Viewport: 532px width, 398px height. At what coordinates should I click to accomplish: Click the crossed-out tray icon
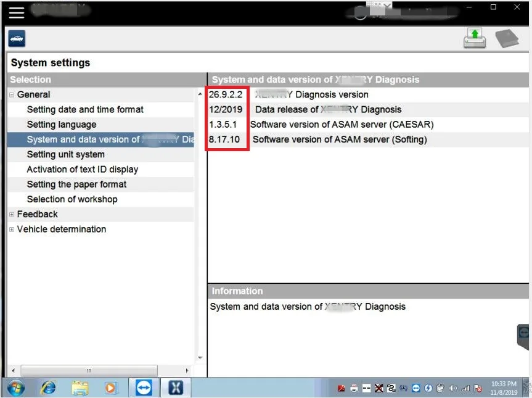tap(379, 388)
